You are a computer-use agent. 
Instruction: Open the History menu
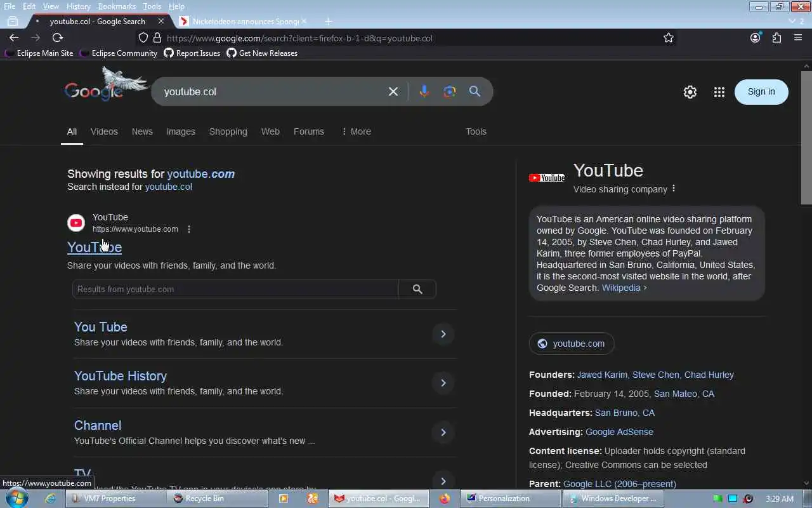tap(79, 6)
